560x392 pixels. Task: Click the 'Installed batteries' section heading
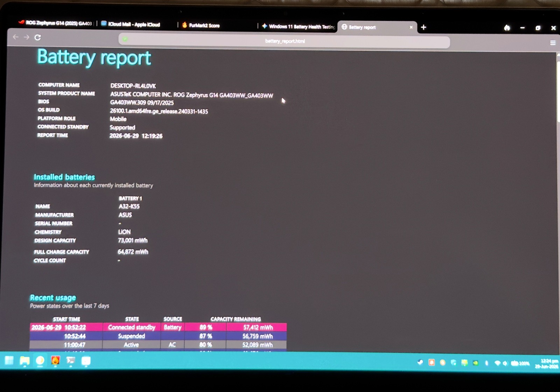[x=64, y=177]
